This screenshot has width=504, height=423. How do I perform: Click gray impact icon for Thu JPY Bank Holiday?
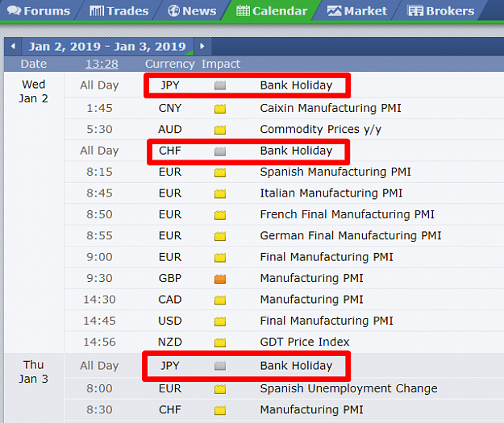point(220,366)
